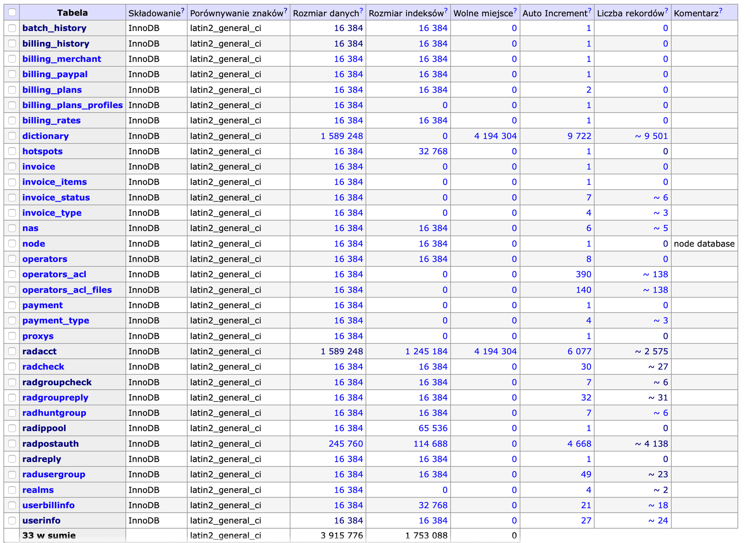Click the help icon beside Komentarz
The image size is (756, 543).
coord(720,11)
